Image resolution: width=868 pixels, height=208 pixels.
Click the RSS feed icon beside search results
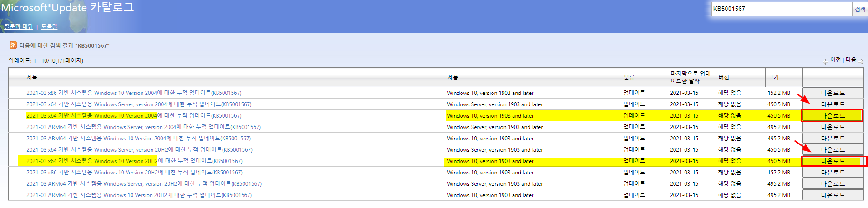click(x=13, y=45)
